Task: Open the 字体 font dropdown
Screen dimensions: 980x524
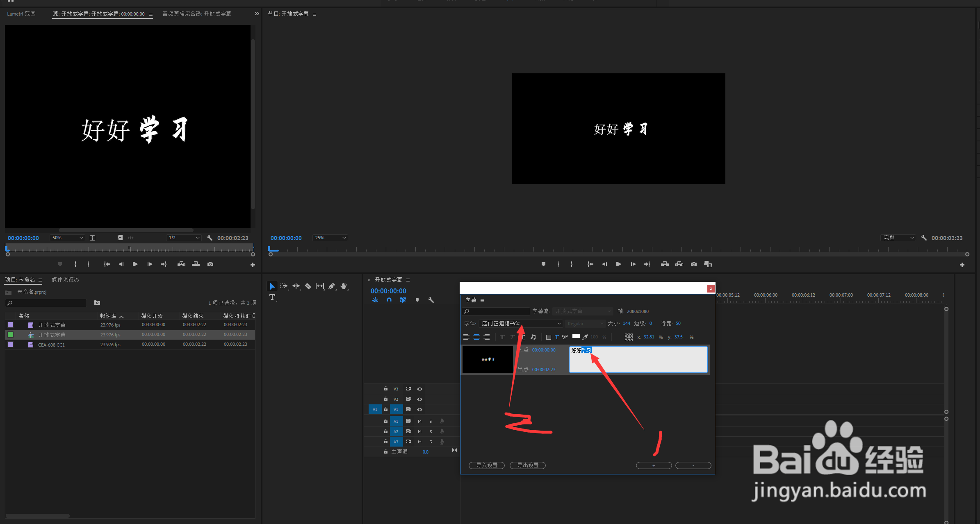Action: point(521,324)
